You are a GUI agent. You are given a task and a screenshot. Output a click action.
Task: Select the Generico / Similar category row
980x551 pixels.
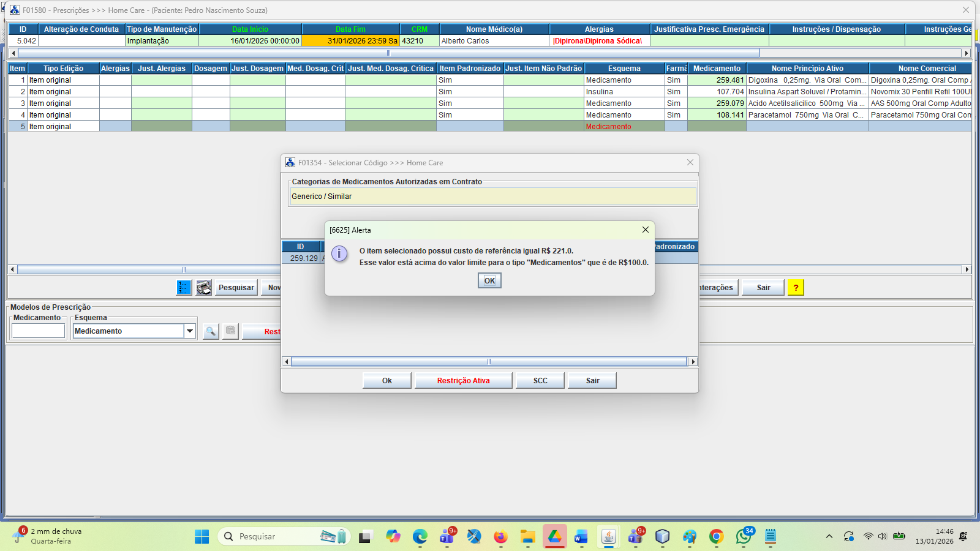[x=492, y=197]
